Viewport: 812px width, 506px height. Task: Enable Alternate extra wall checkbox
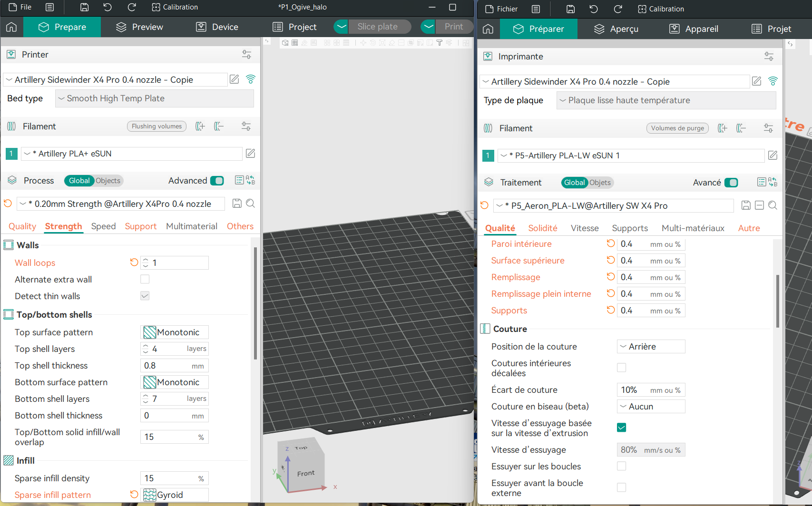coord(145,279)
